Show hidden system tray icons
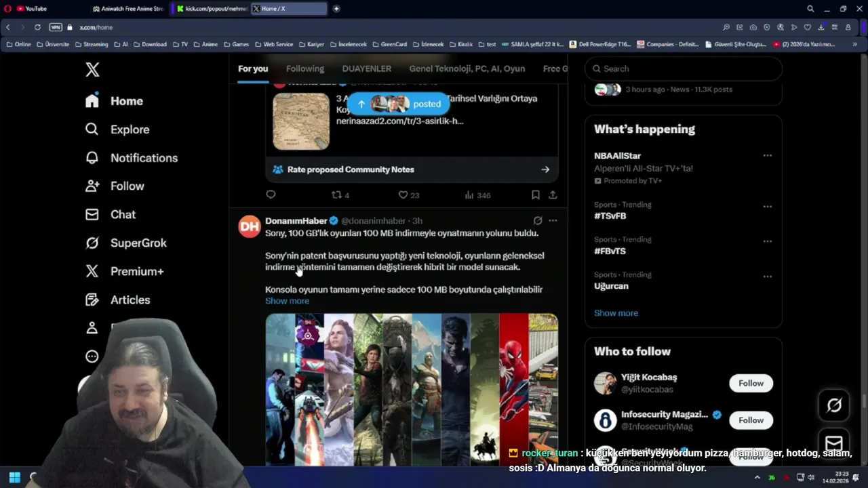The height and width of the screenshot is (488, 868). [x=757, y=477]
